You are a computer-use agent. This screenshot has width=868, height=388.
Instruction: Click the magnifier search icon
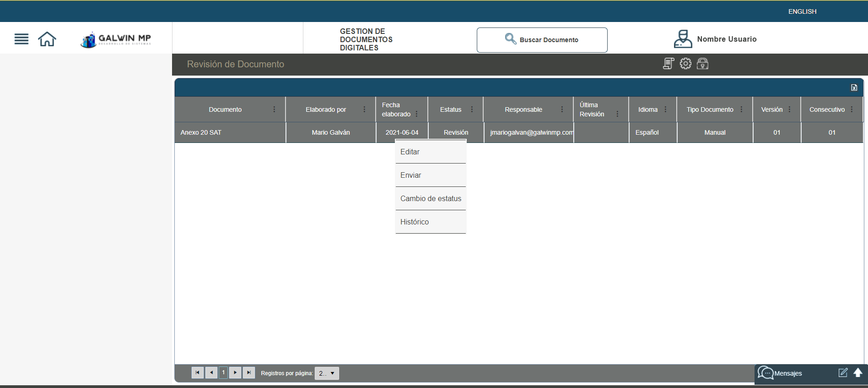[510, 39]
